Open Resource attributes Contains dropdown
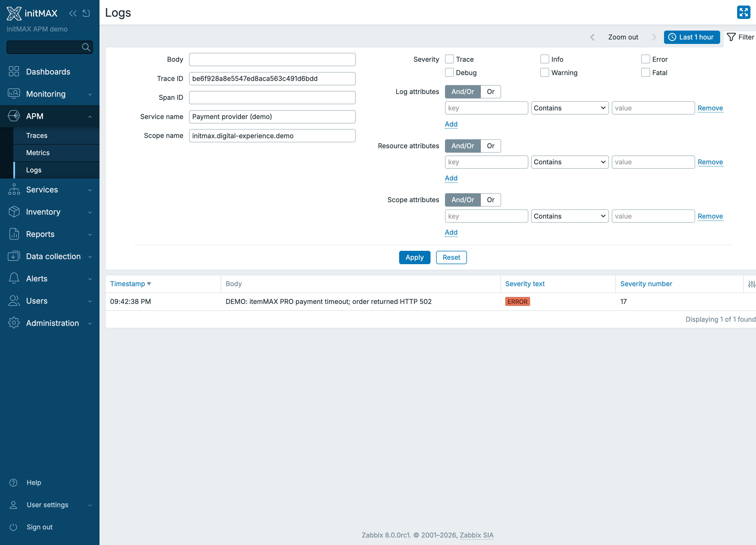756x545 pixels. [x=570, y=162]
